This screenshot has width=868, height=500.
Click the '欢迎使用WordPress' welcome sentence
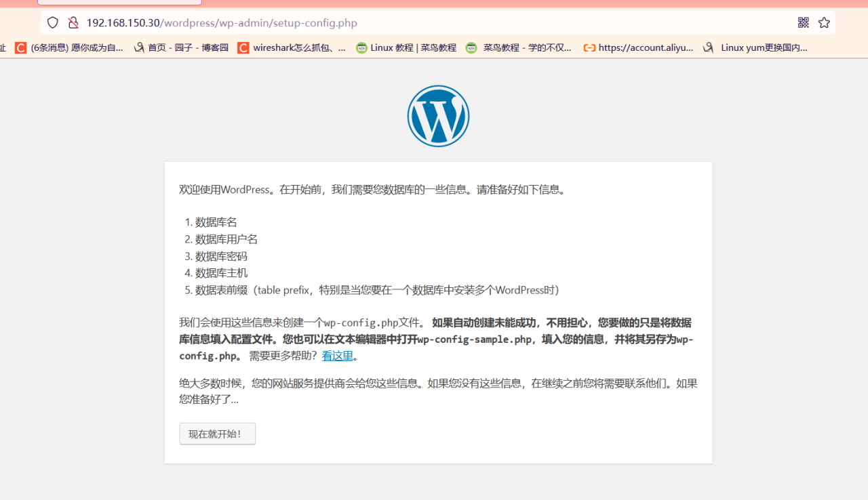(372, 190)
